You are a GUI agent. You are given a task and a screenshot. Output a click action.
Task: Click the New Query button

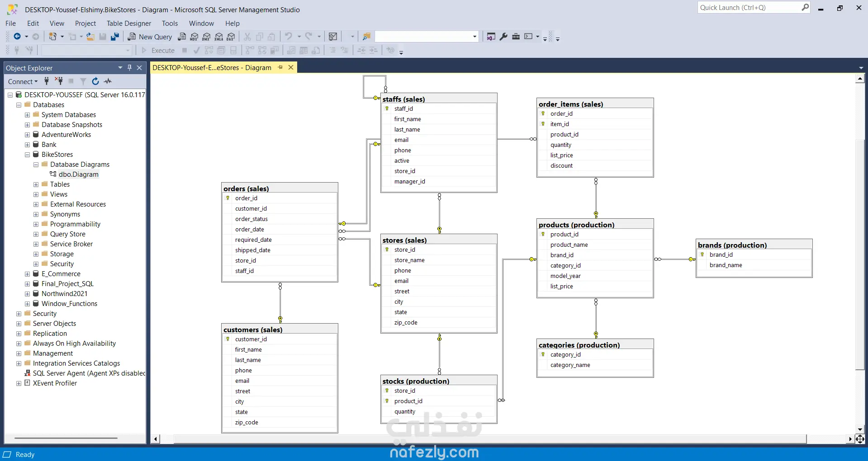click(x=150, y=37)
